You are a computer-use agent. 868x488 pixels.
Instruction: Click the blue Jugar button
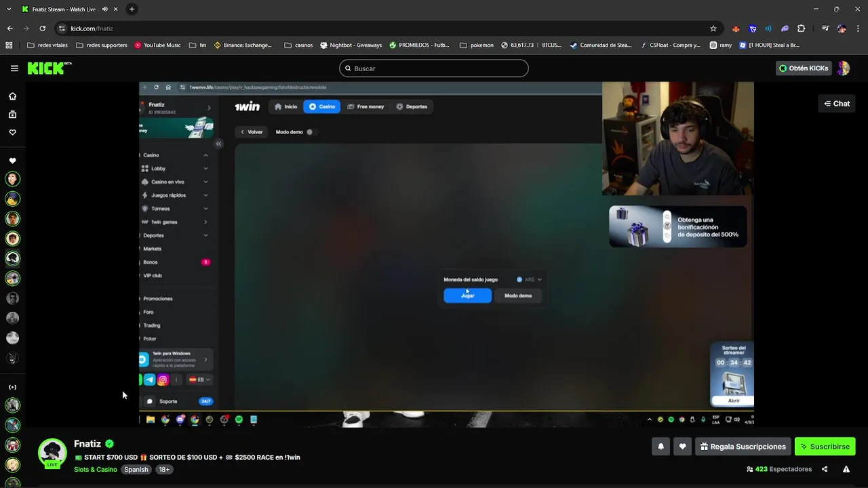(468, 296)
